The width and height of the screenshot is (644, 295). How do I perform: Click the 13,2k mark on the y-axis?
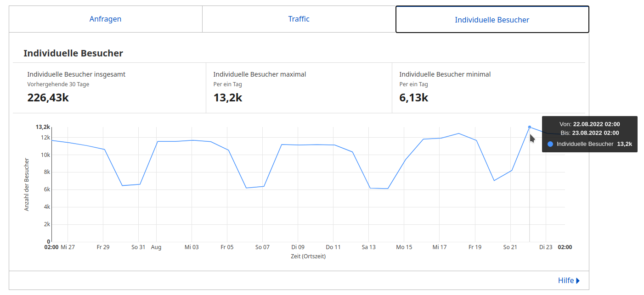[42, 128]
